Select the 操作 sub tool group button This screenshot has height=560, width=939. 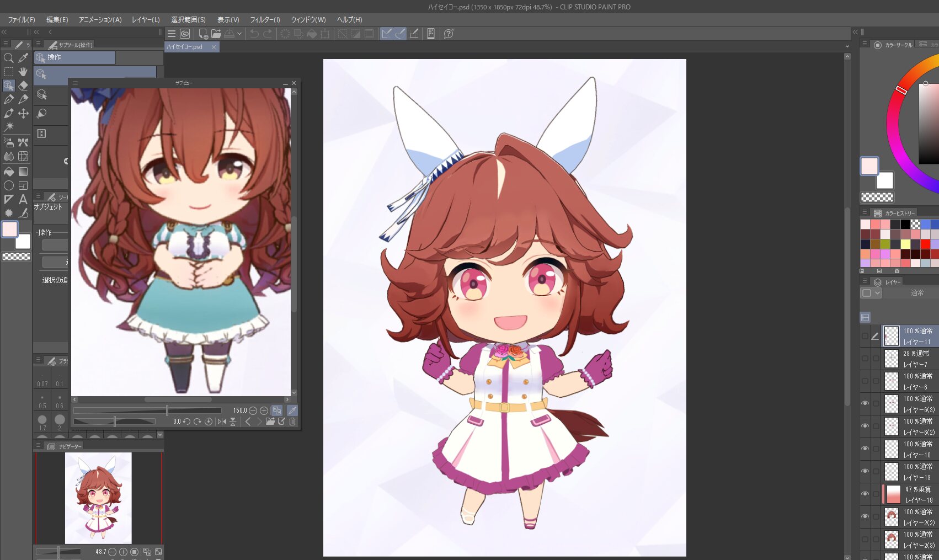pyautogui.click(x=75, y=57)
